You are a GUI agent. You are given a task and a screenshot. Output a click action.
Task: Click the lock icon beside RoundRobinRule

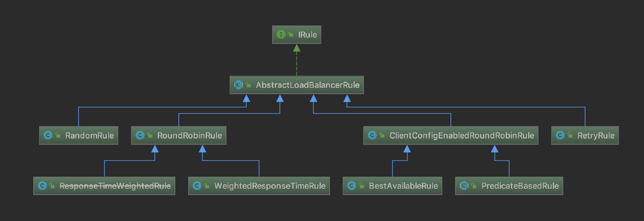(150, 135)
